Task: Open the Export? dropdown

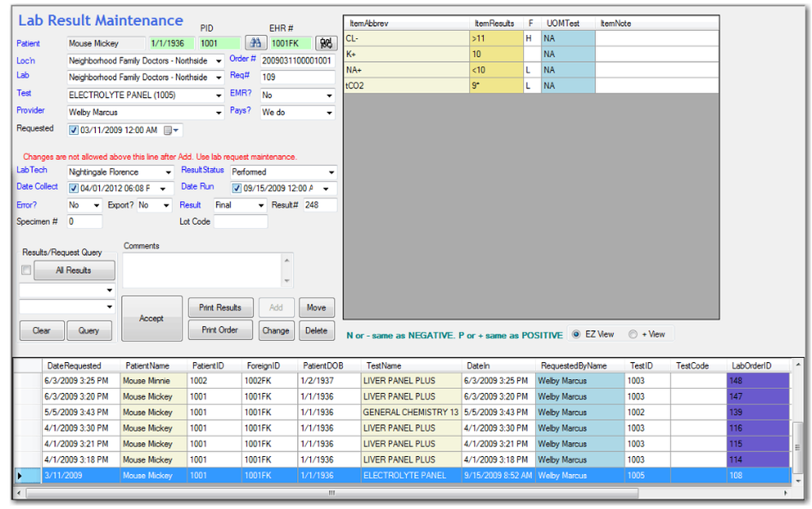Action: (x=166, y=205)
